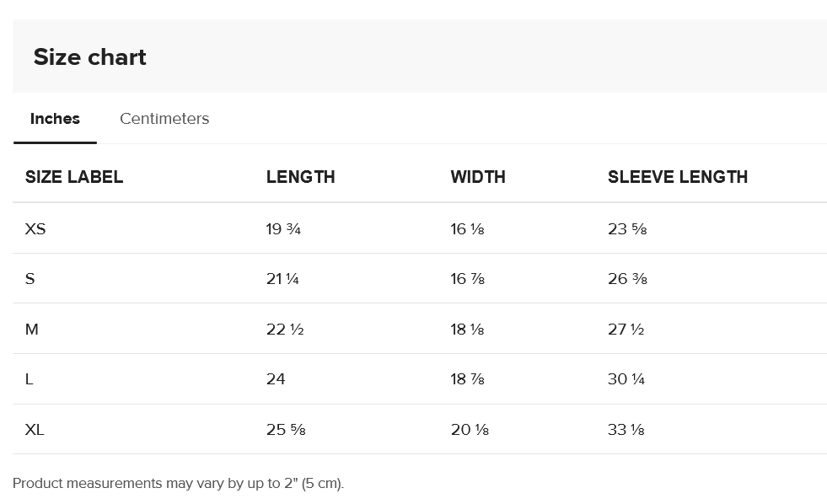Viewport: 827px width, 504px height.
Task: Click the Size chart heading
Action: [x=89, y=57]
